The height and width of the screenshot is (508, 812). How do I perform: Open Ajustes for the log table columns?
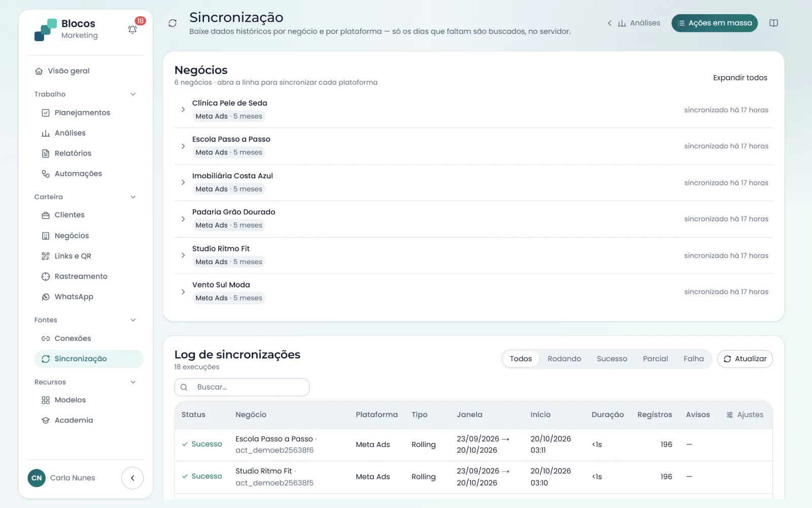click(x=745, y=415)
